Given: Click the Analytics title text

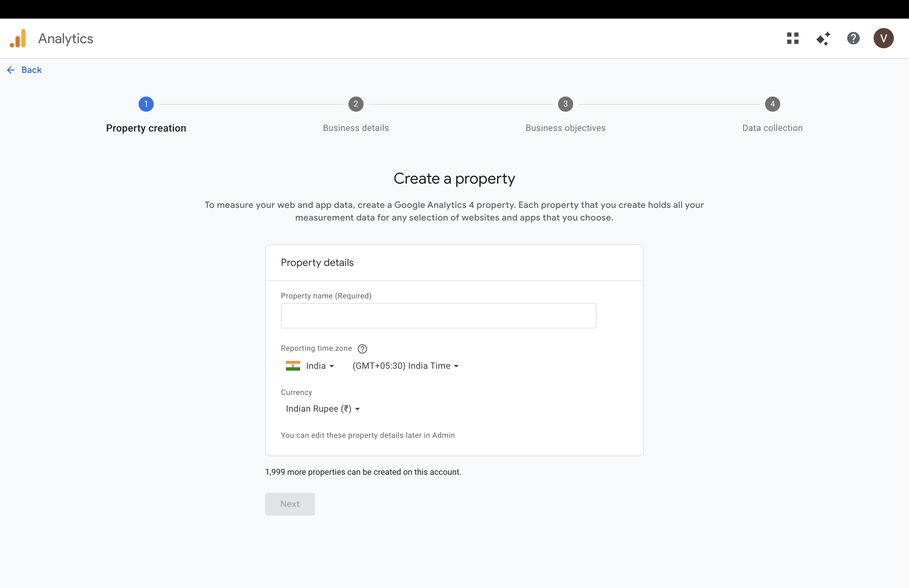Looking at the screenshot, I should (66, 38).
